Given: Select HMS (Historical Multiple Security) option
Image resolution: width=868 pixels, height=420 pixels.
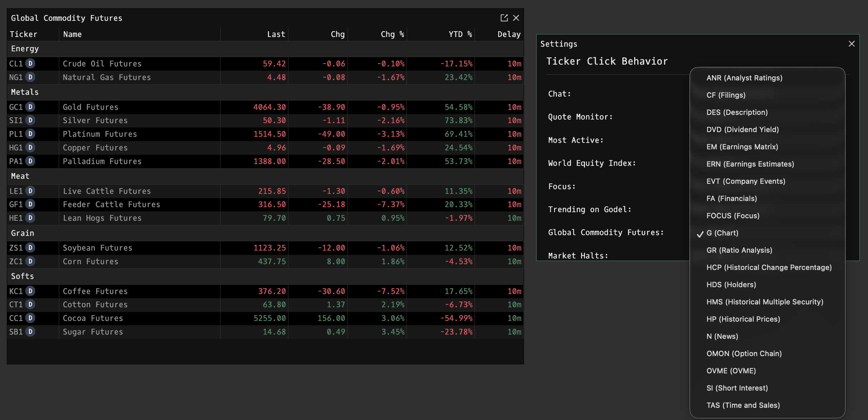Looking at the screenshot, I should click(x=767, y=302).
